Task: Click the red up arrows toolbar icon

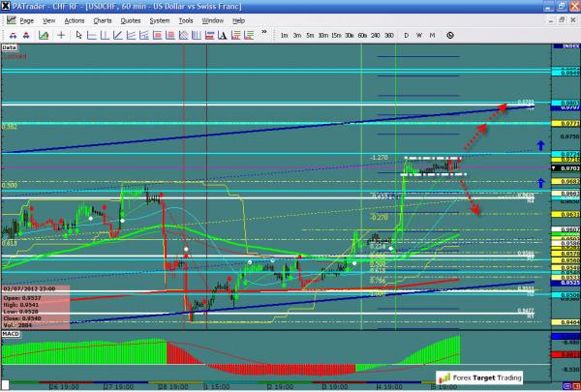Action: [26, 36]
